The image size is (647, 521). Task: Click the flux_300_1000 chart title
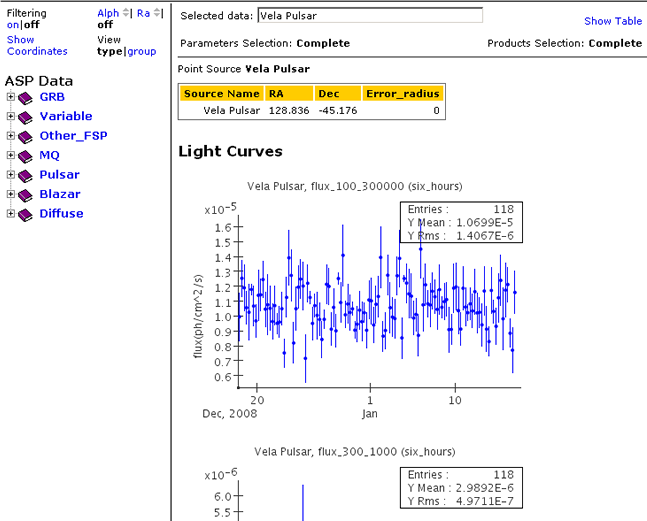pos(354,452)
